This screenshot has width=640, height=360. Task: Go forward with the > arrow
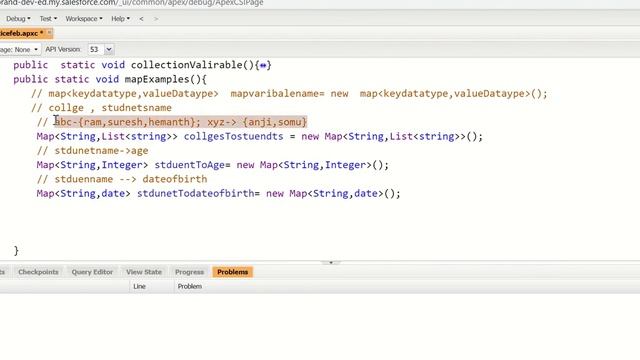(156, 19)
